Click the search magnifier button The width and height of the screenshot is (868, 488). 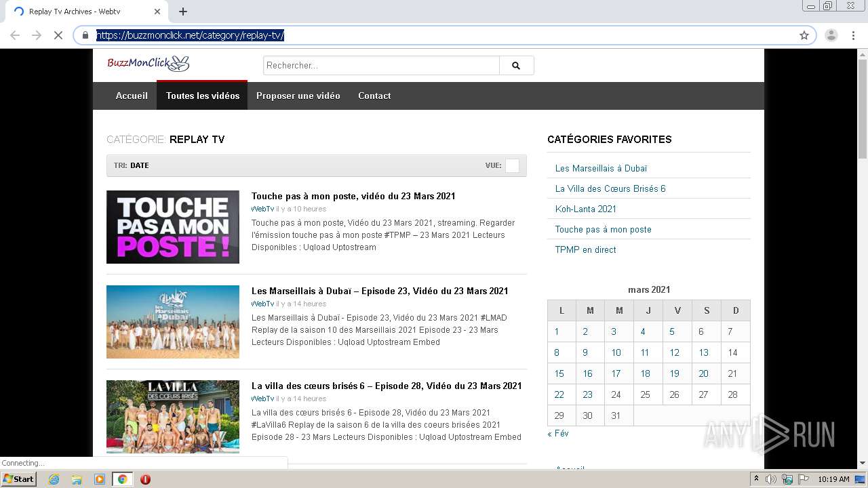[516, 66]
